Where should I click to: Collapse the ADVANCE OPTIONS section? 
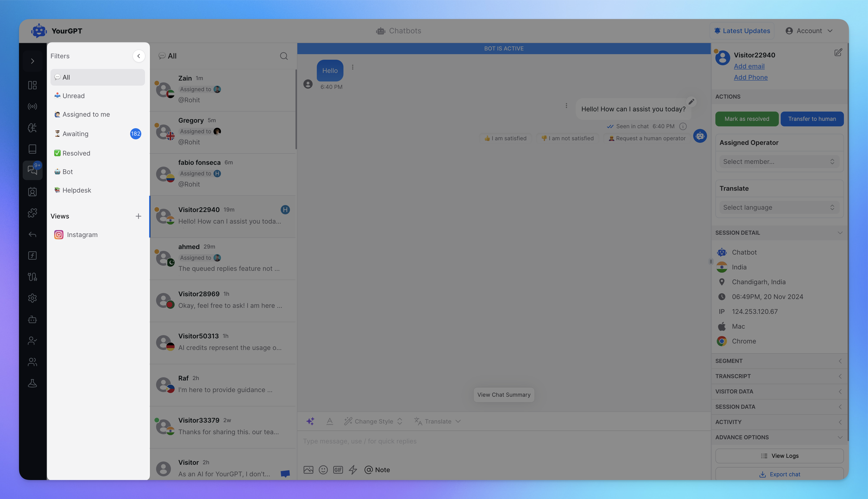pos(779,437)
